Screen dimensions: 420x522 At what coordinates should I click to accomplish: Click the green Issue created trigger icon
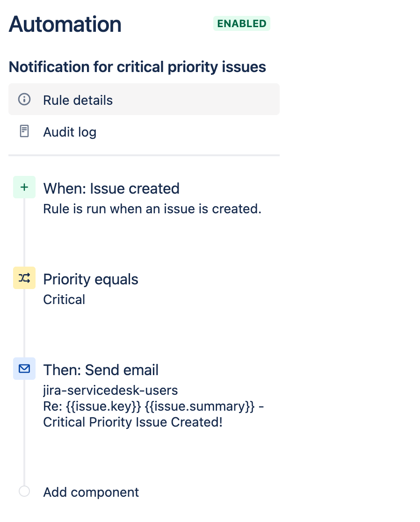pos(24,187)
